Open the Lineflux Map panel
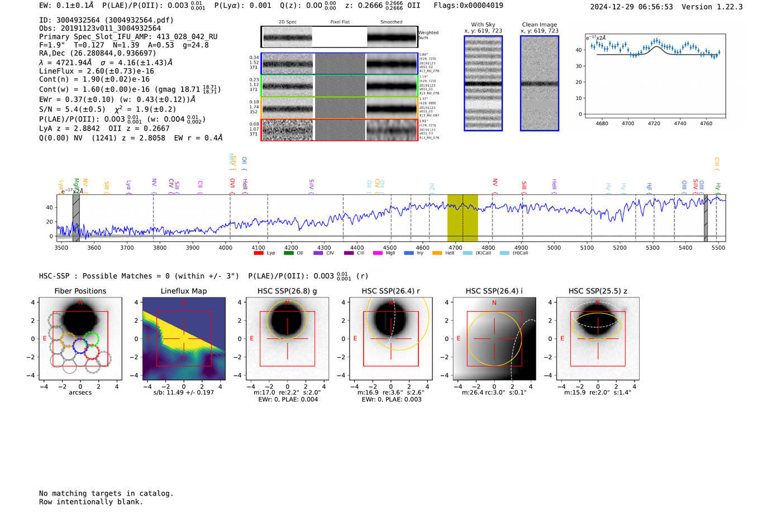782x532 pixels. pyautogui.click(x=184, y=338)
